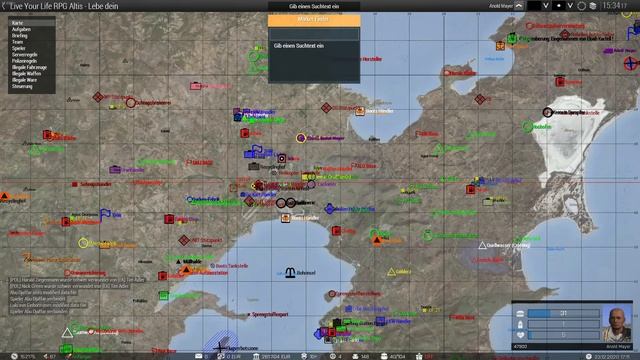Viewport: 640px width, 360px height.
Task: Open Spieler in the side menu
Action: point(31,48)
